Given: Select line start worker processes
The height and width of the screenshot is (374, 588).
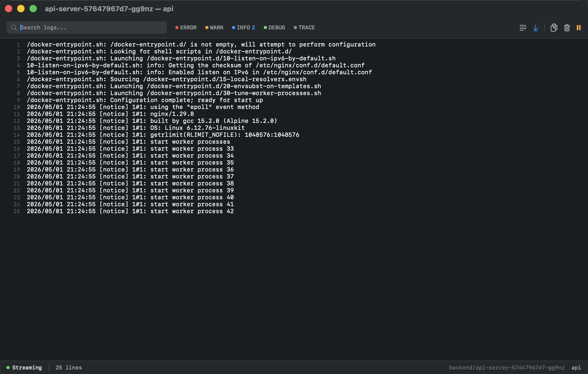Looking at the screenshot, I should (x=128, y=142).
